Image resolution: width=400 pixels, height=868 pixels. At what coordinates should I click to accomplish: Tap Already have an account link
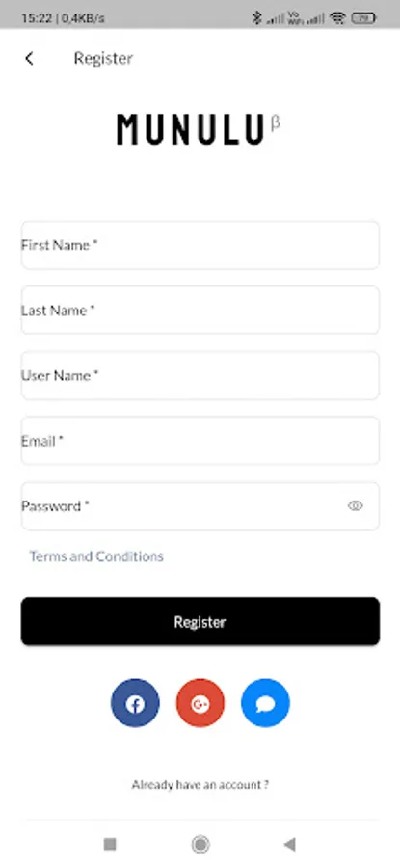click(x=200, y=784)
